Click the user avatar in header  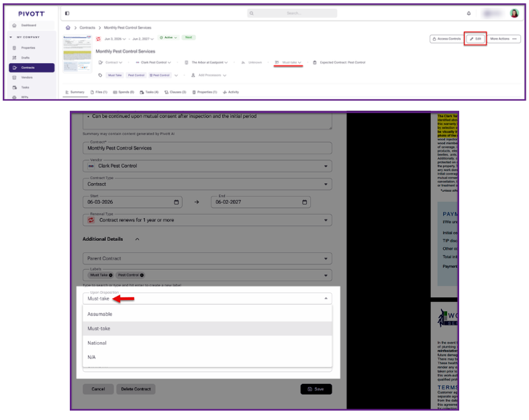point(514,13)
